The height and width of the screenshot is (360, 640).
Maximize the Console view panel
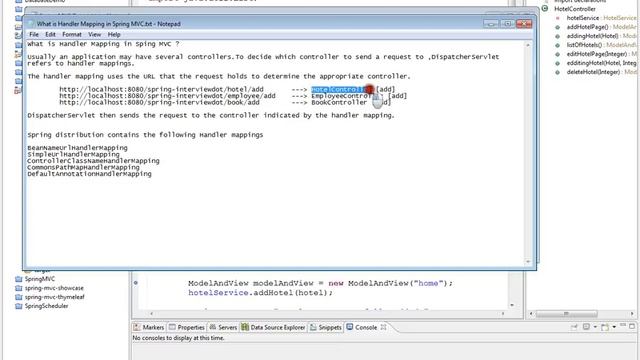pos(632,326)
